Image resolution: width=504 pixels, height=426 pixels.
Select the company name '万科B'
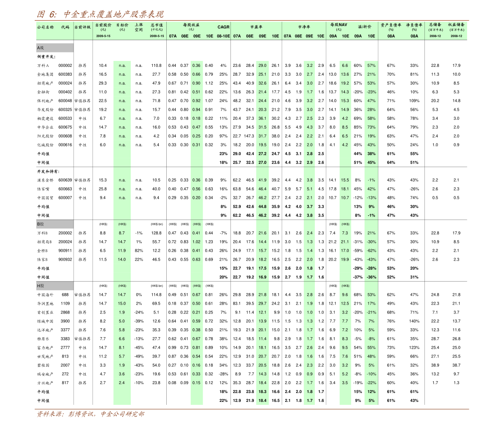pos(42,233)
